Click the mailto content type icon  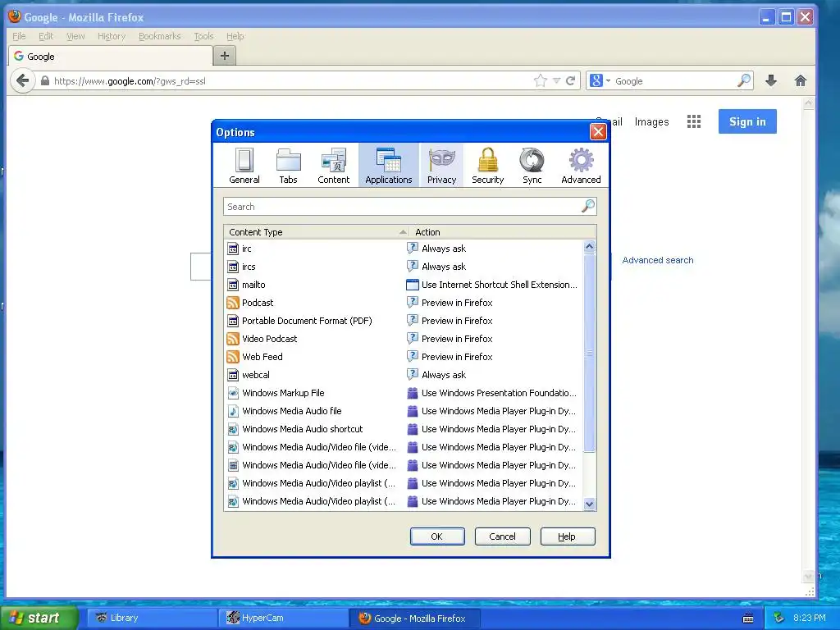(232, 285)
